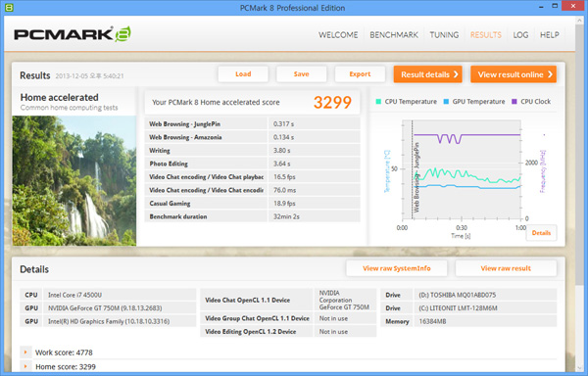Viewport: 588px width, 376px height.
Task: Click the 16.5 fps value
Action: point(284,177)
